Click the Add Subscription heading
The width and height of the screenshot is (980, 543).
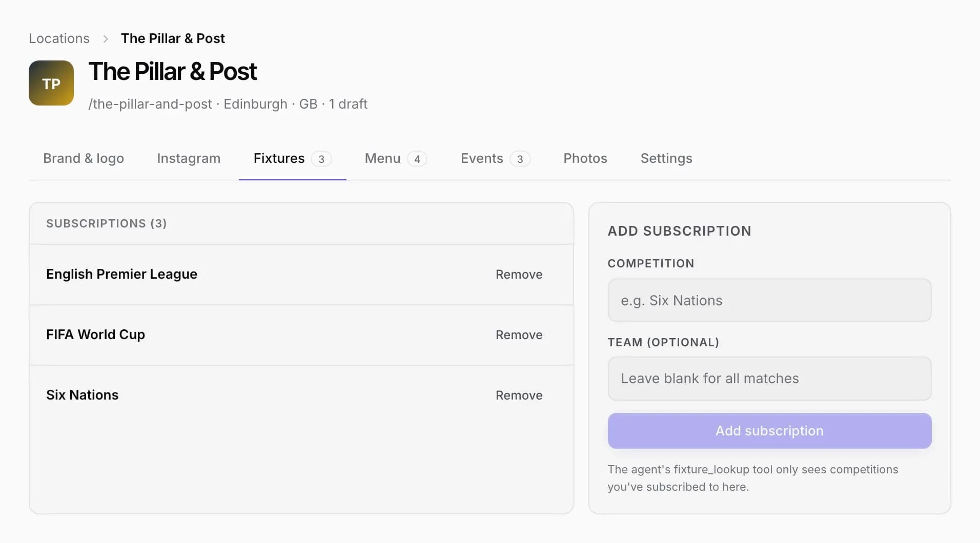point(679,231)
